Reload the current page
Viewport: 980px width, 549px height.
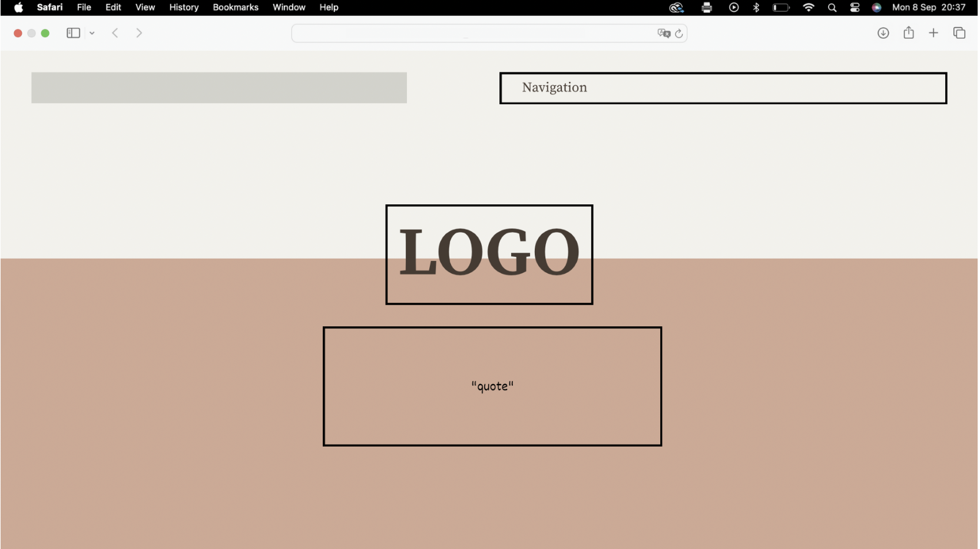(x=679, y=34)
